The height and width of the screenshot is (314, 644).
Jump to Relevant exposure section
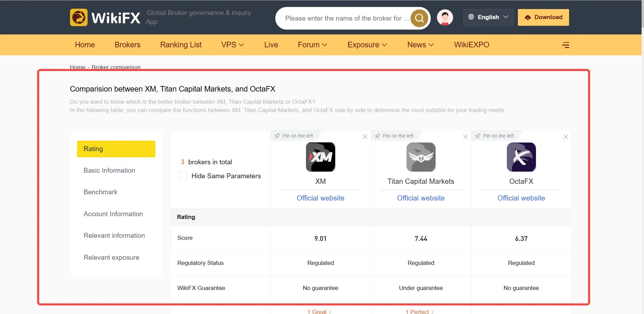point(112,258)
